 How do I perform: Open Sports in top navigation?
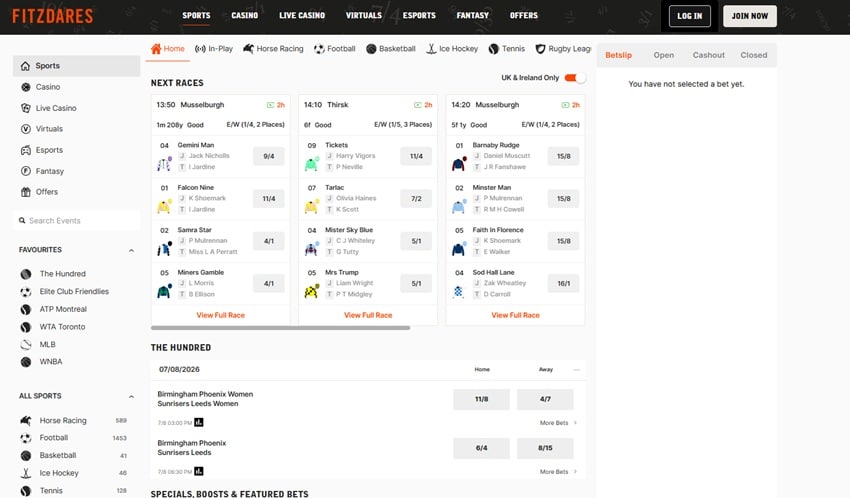pyautogui.click(x=196, y=16)
